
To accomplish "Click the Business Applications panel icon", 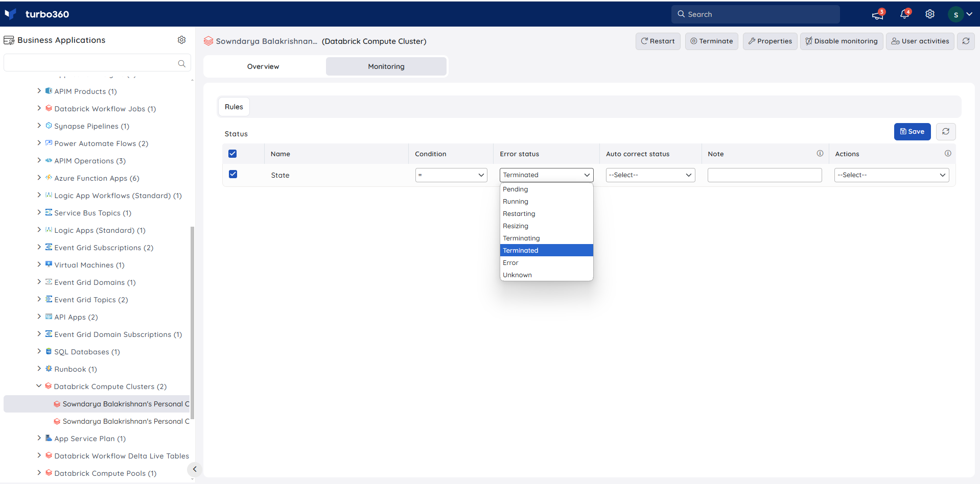I will coord(9,40).
